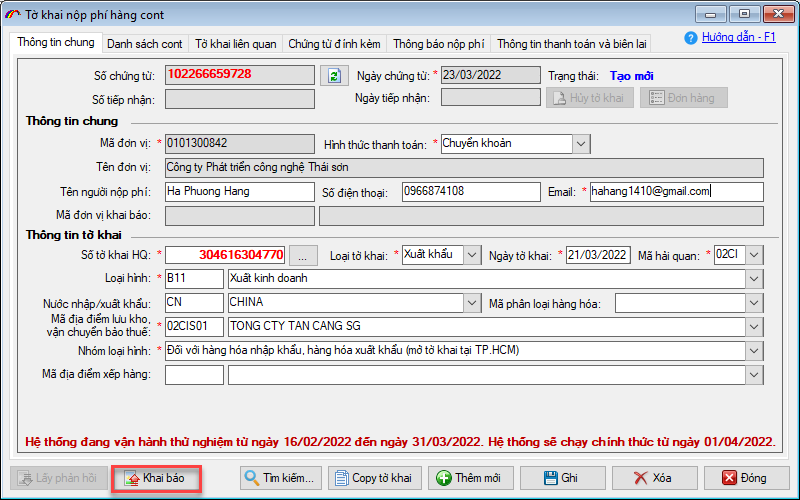
Task: Open the Mã địa điểm xếp hàng dropdown
Action: coord(754,375)
